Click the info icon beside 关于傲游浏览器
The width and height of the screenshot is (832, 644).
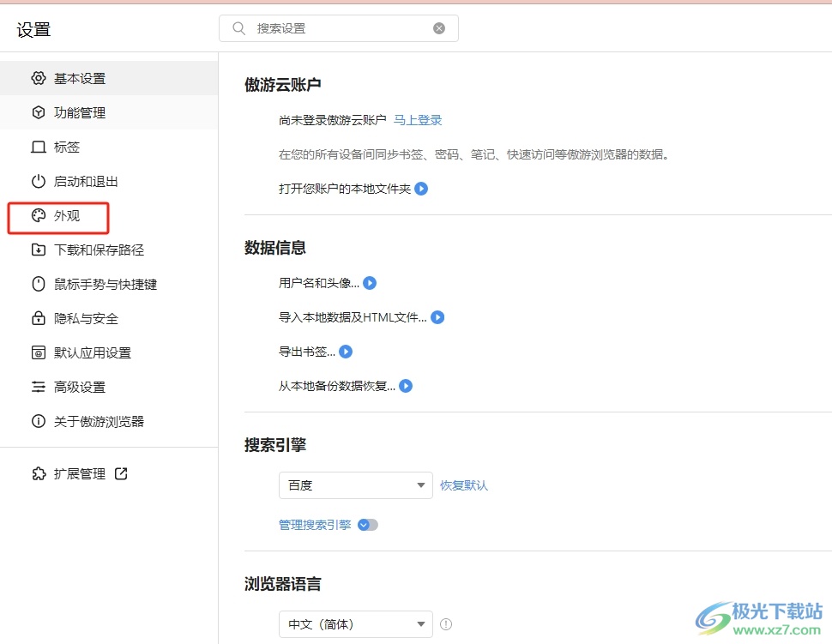click(39, 421)
